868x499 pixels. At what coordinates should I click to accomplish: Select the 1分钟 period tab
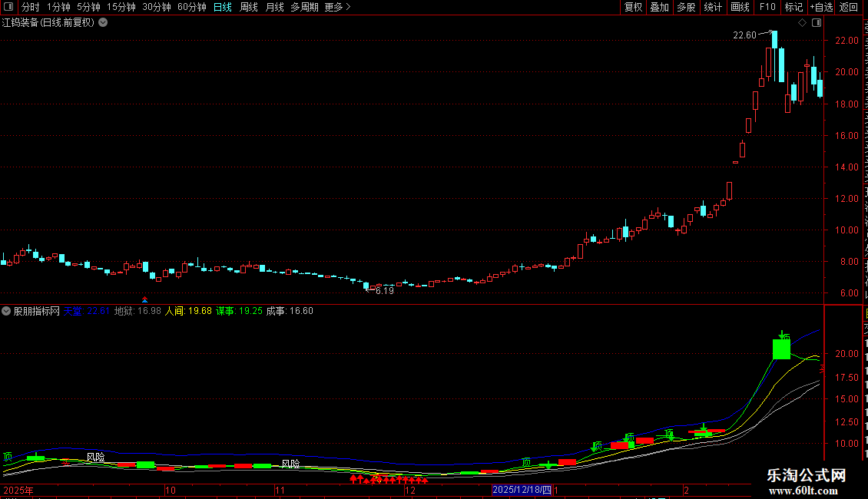pyautogui.click(x=58, y=7)
